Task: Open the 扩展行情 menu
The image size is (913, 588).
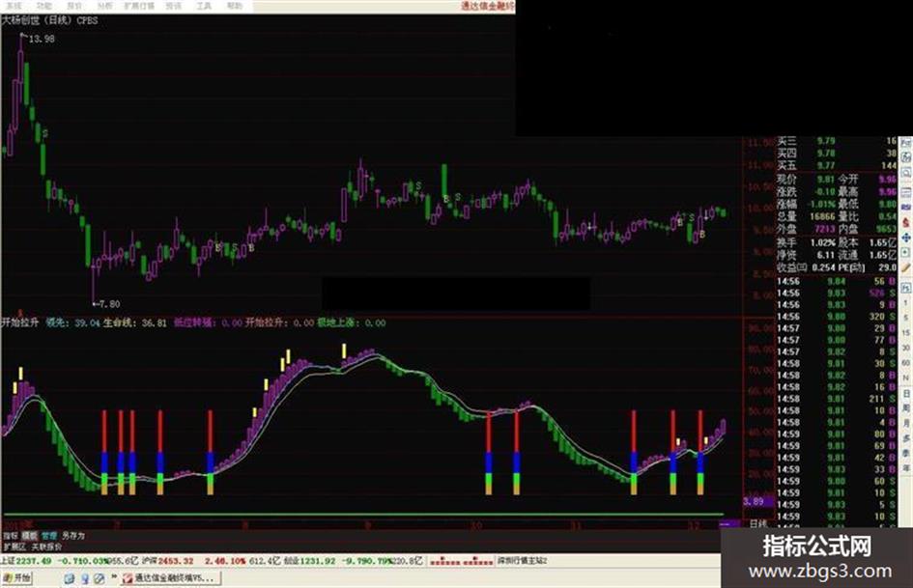Action: [140, 6]
